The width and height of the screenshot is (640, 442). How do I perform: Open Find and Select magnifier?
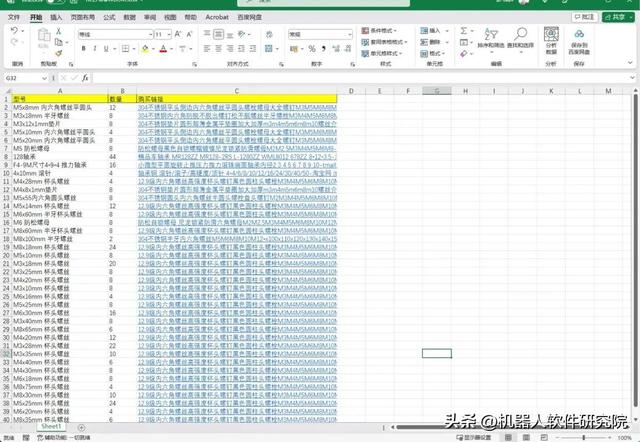[x=520, y=39]
